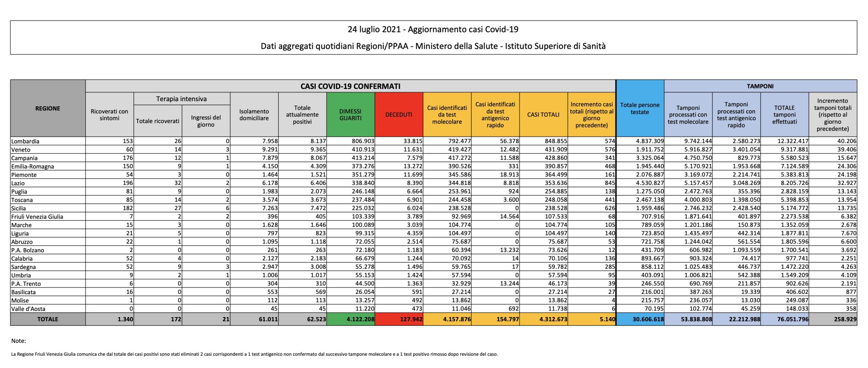Click the Lombardia region row label
Image resolution: width=868 pixels, height=368 pixels.
coord(25,141)
